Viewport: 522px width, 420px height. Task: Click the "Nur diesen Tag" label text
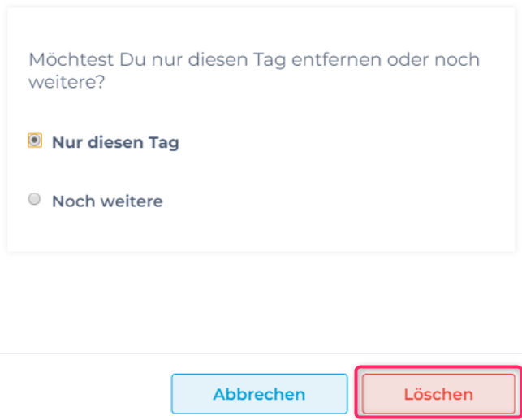(115, 142)
